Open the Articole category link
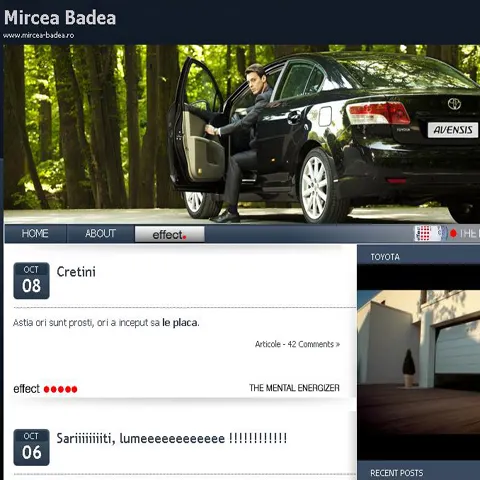480x480 pixels. point(268,344)
